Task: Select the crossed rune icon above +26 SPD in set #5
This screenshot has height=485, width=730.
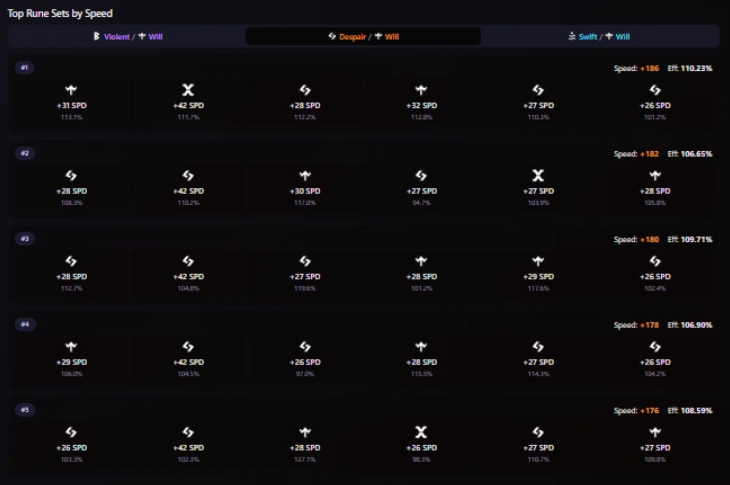Action: [x=421, y=432]
